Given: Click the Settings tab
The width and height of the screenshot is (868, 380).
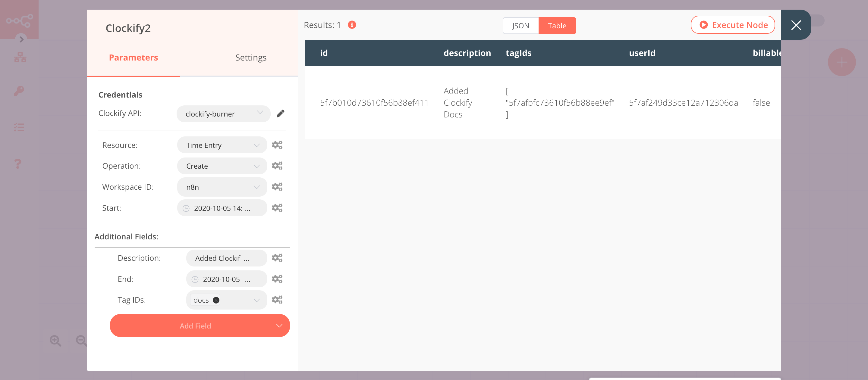Looking at the screenshot, I should pyautogui.click(x=250, y=58).
